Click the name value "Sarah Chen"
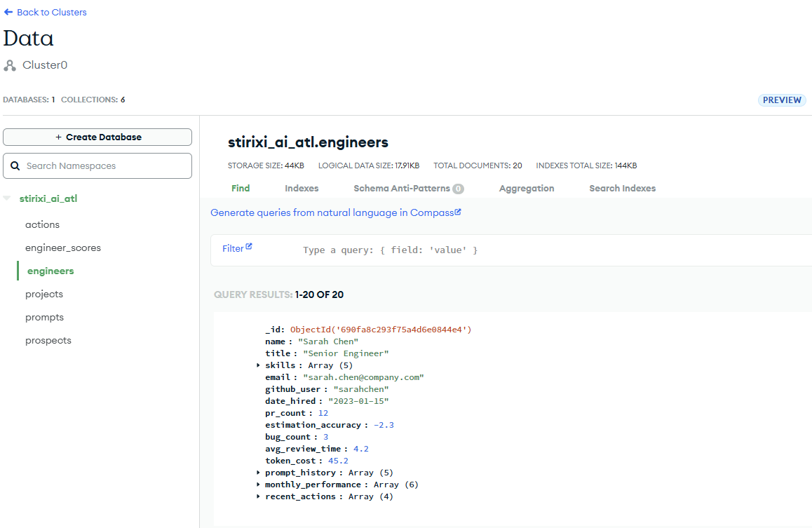 pyautogui.click(x=327, y=341)
